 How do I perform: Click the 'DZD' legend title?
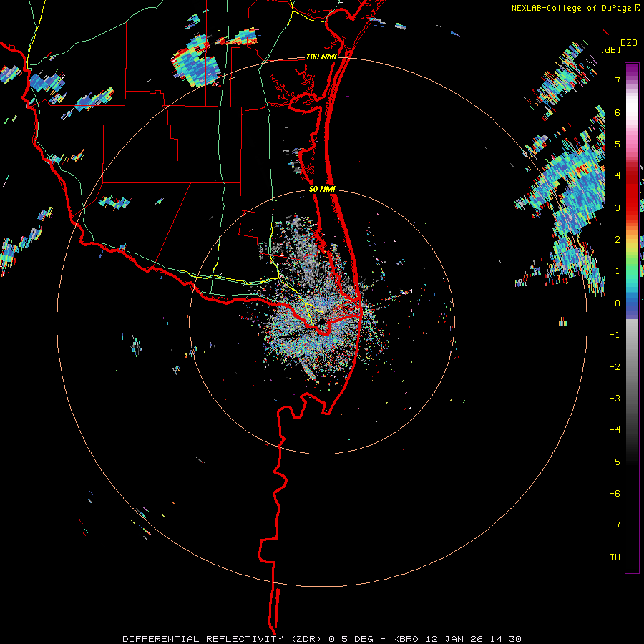pyautogui.click(x=629, y=43)
